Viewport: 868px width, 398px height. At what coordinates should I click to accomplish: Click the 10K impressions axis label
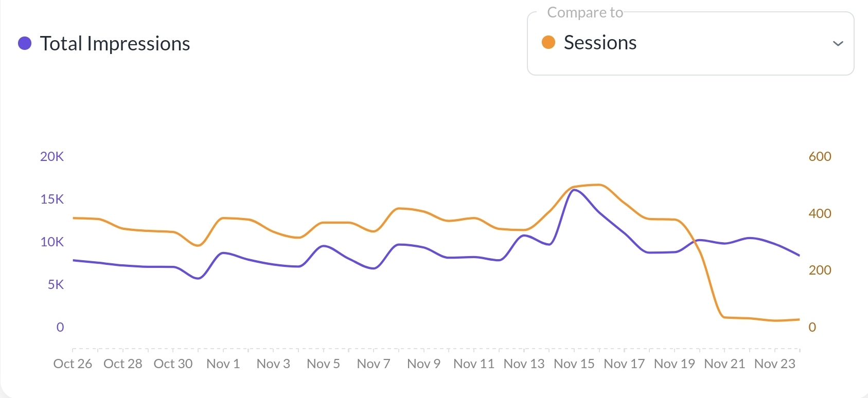[52, 242]
